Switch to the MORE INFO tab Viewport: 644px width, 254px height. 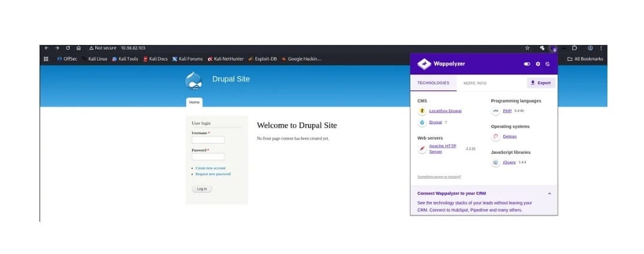[475, 83]
